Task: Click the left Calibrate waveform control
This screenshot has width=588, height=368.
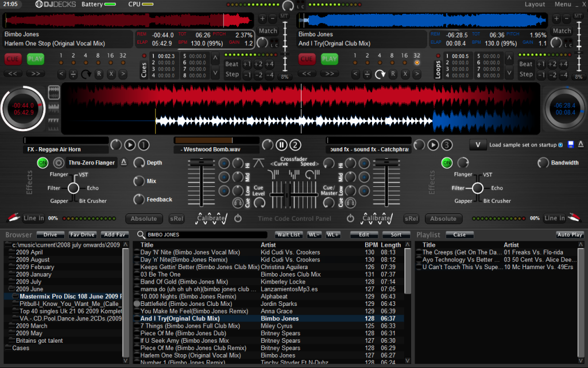Action: tap(211, 218)
